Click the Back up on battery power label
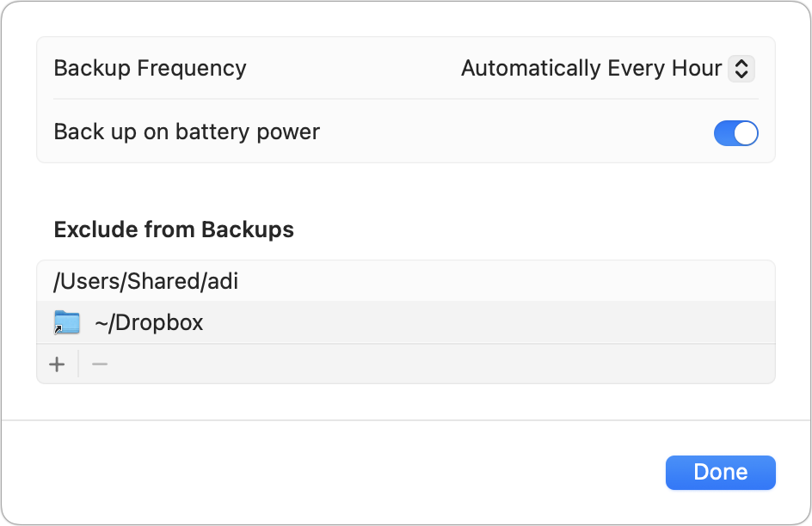812x526 pixels. [x=187, y=132]
